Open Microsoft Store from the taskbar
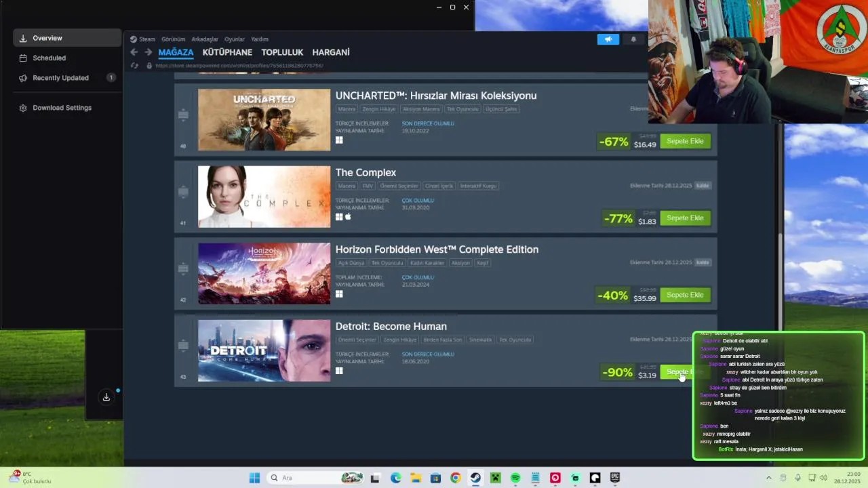 pyautogui.click(x=435, y=478)
